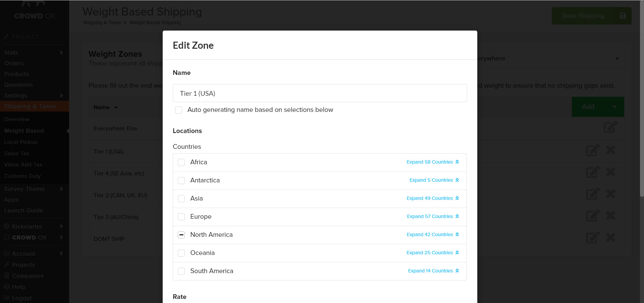Expand 14 Countries for South America

(x=433, y=271)
